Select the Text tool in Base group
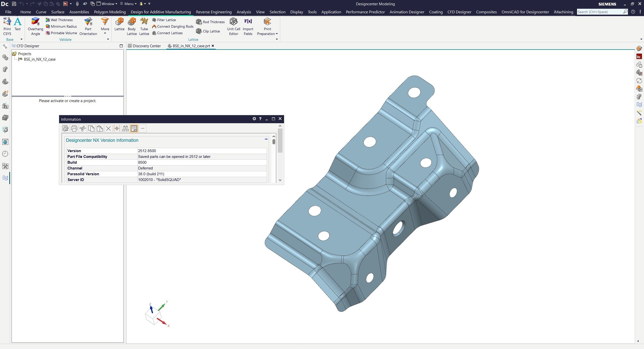The image size is (644, 349). click(18, 24)
